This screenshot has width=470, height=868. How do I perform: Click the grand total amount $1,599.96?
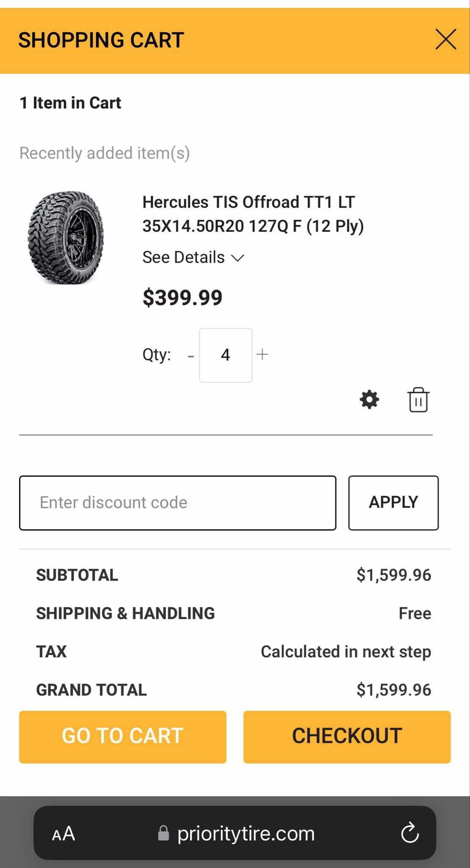[394, 690]
